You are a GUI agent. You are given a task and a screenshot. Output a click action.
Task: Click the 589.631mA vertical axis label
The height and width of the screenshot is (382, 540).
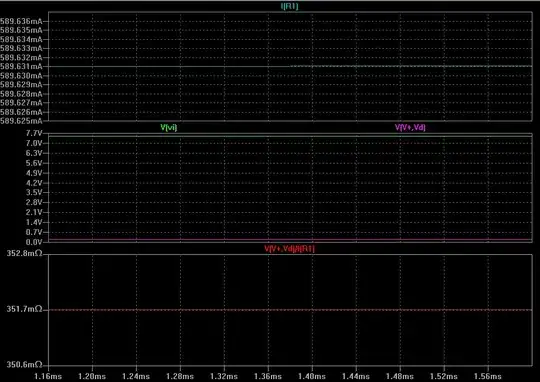(21, 66)
